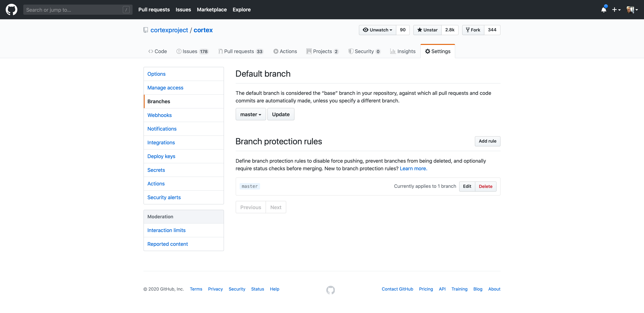This screenshot has height=313, width=644.
Task: Expand the Unwatch dropdown
Action: (x=377, y=30)
